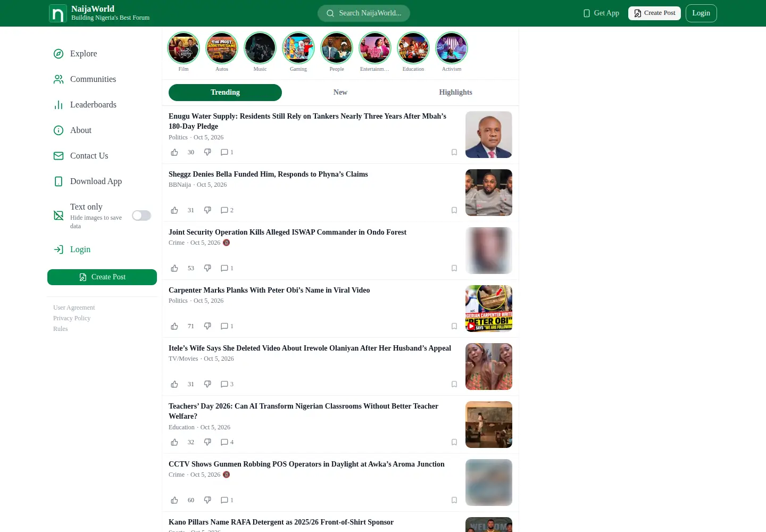Open Contact Us in the sidebar
766x532 pixels.
point(102,156)
